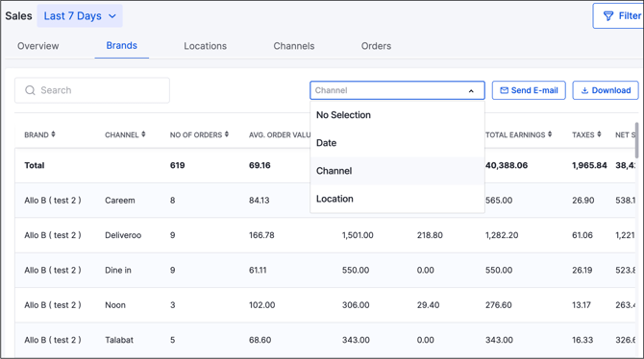Sort by Brand column arrows
The height and width of the screenshot is (359, 644).
click(x=54, y=134)
